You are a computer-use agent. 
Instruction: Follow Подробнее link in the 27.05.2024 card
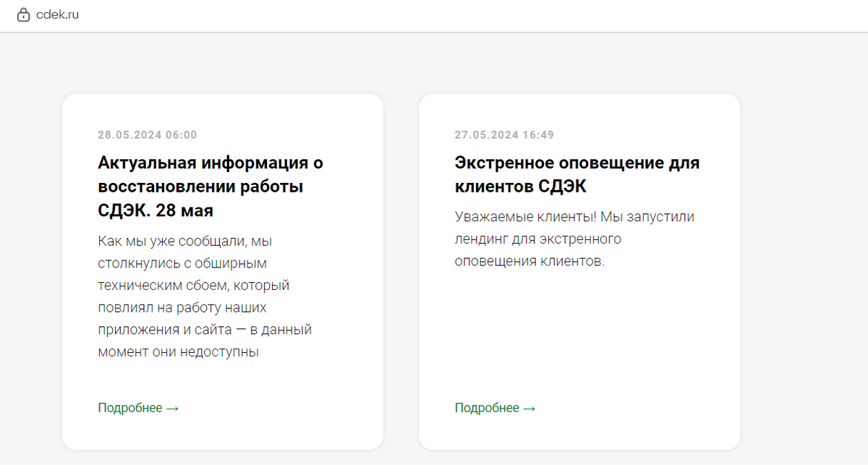pos(495,408)
